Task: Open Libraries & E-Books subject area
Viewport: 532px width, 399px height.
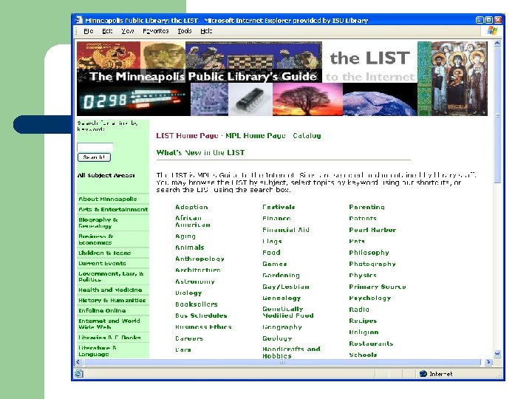Action: (x=109, y=338)
